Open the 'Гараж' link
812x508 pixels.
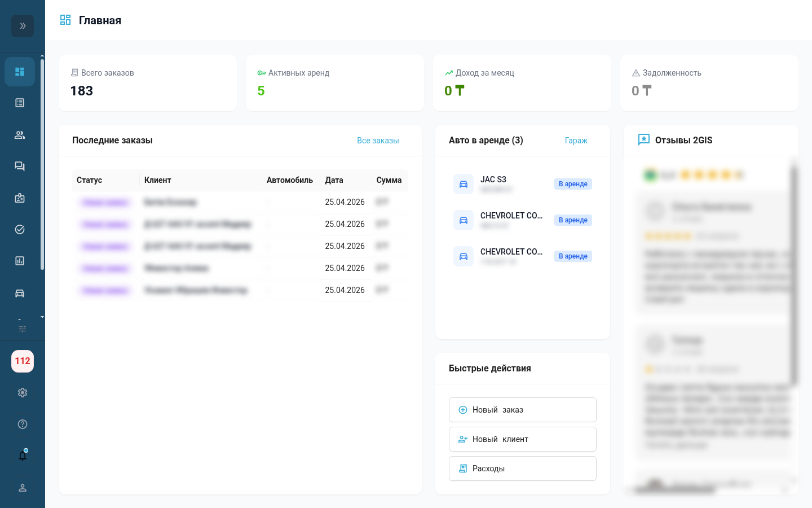coord(576,141)
